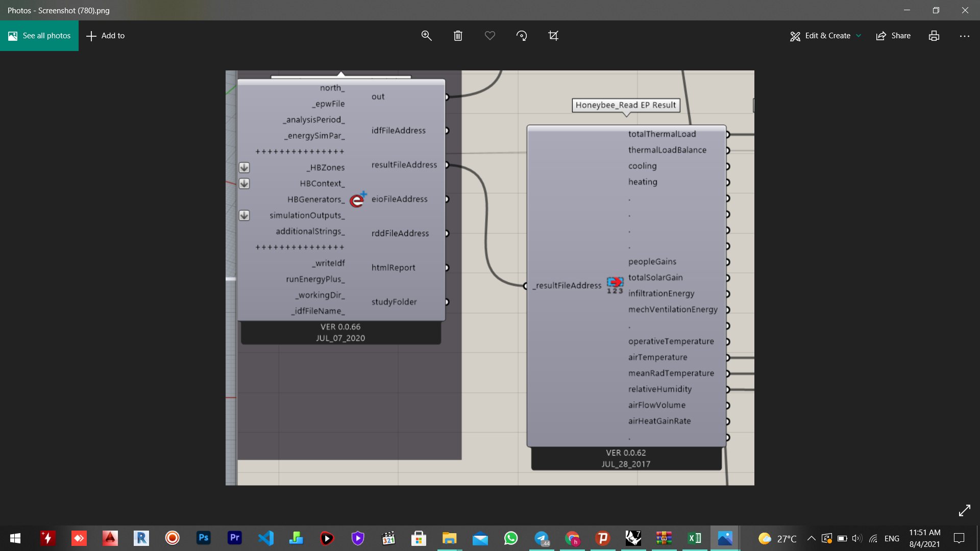
Task: Open the volume control in system tray
Action: point(857,538)
